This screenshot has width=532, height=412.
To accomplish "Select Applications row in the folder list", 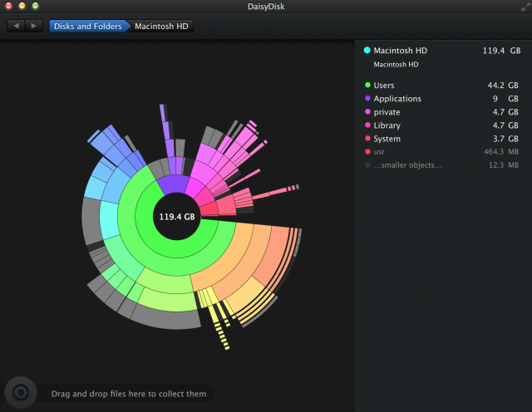I will [x=441, y=99].
